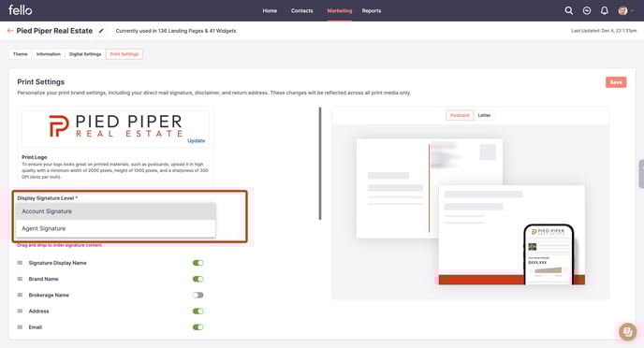This screenshot has width=644, height=348.
Task: Click the side panel handle at right edge
Action: pyautogui.click(x=641, y=174)
